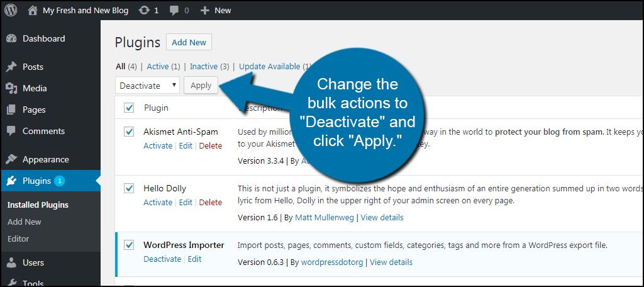Image resolution: width=644 pixels, height=287 pixels.
Task: View details for WordPress Importer
Action: [x=391, y=262]
